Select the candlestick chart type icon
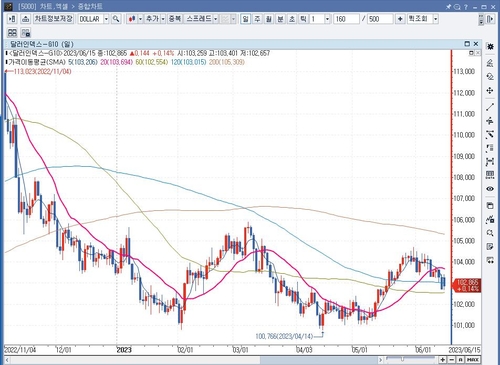Viewport: 500px width, 365px height. click(x=132, y=19)
